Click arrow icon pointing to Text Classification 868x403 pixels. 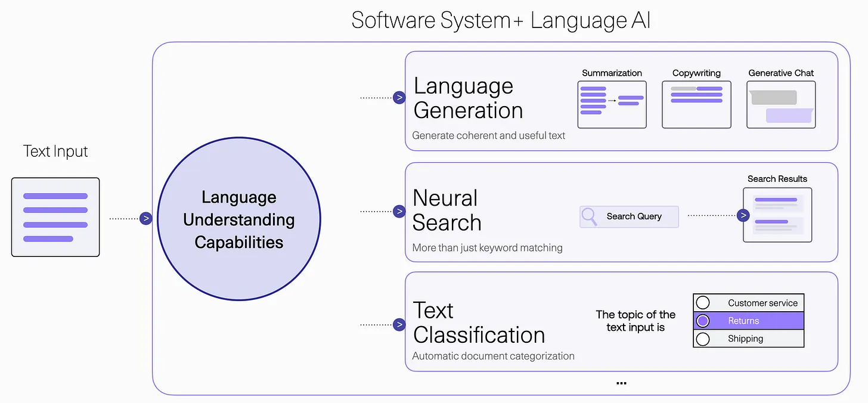[399, 325]
